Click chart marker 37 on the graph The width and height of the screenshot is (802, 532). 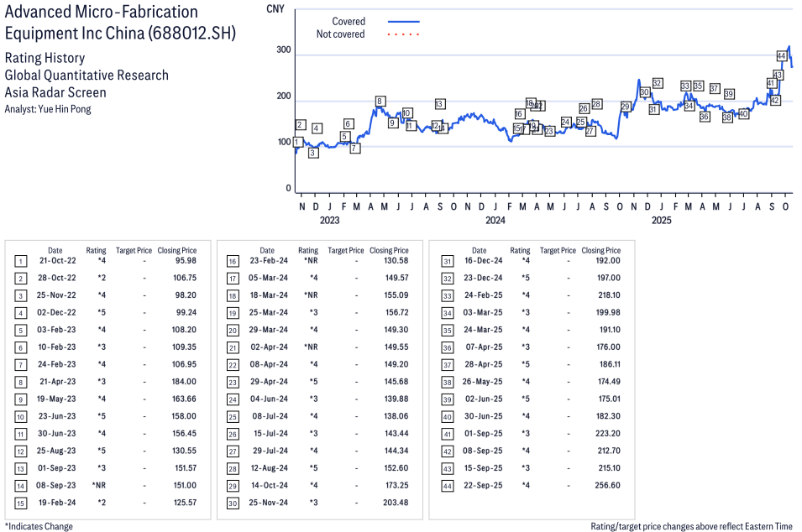click(715, 88)
